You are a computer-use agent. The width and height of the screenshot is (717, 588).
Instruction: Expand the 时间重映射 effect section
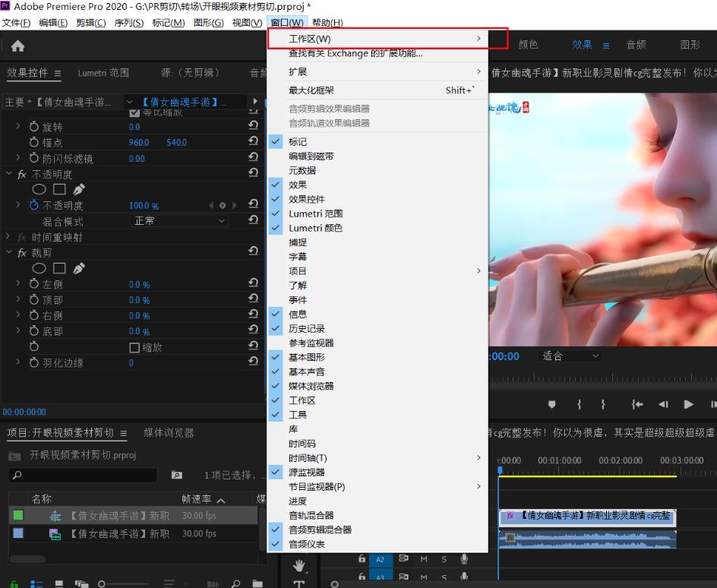[8, 237]
